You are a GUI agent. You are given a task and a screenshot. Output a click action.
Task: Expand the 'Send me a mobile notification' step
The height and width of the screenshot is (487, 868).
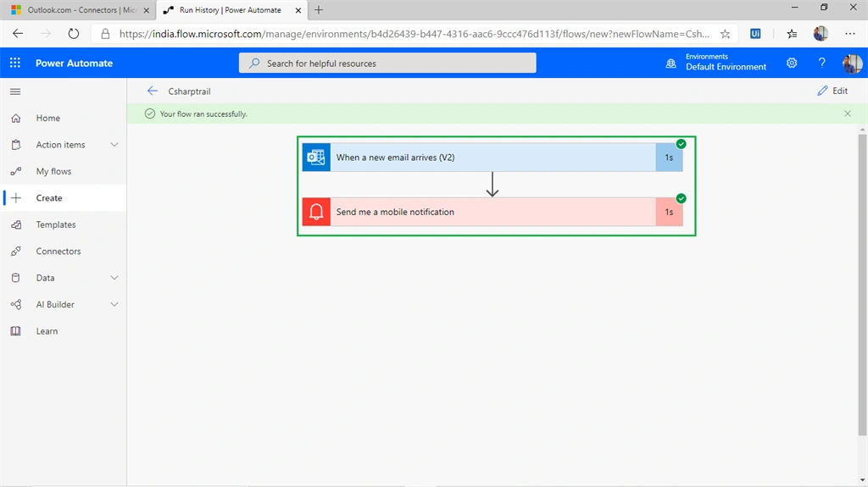coord(492,212)
